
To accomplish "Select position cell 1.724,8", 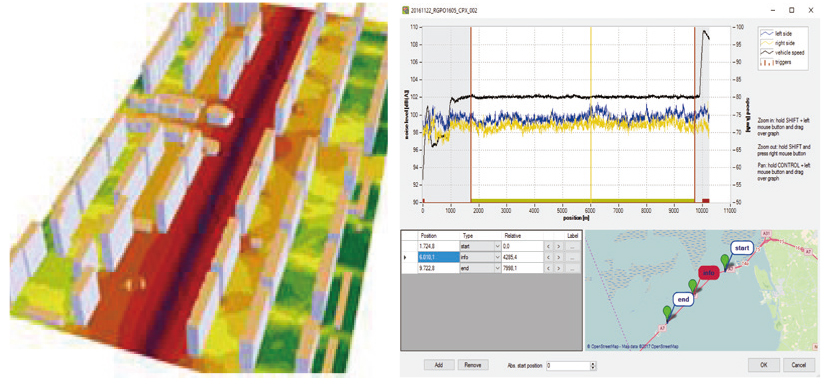I will 438,246.
